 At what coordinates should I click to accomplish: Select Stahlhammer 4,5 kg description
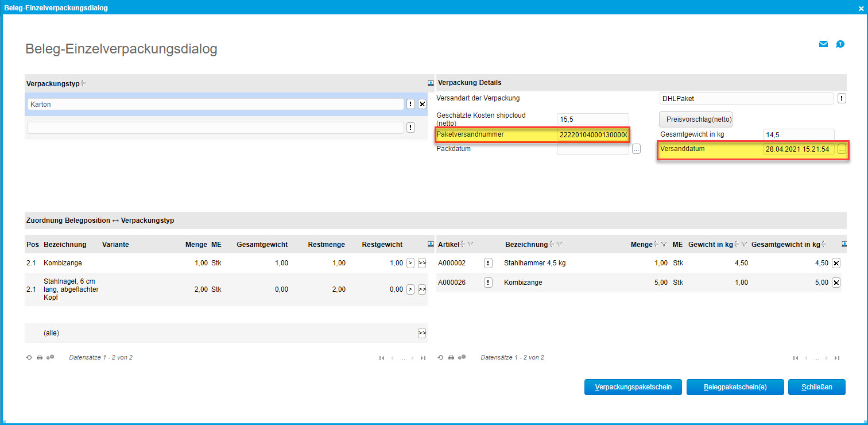[x=535, y=263]
